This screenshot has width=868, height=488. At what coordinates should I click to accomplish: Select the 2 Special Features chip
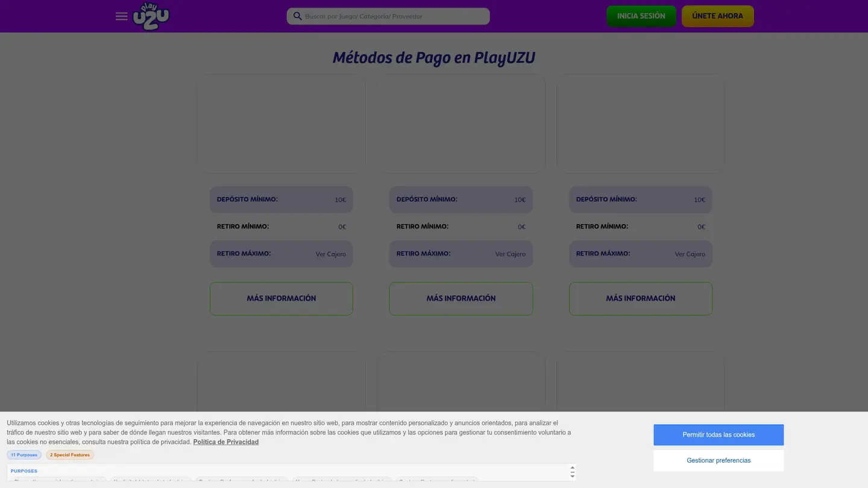pyautogui.click(x=70, y=455)
